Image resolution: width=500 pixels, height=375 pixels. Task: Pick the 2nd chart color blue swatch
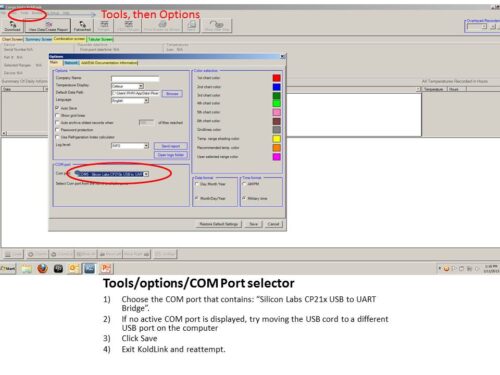pos(276,87)
